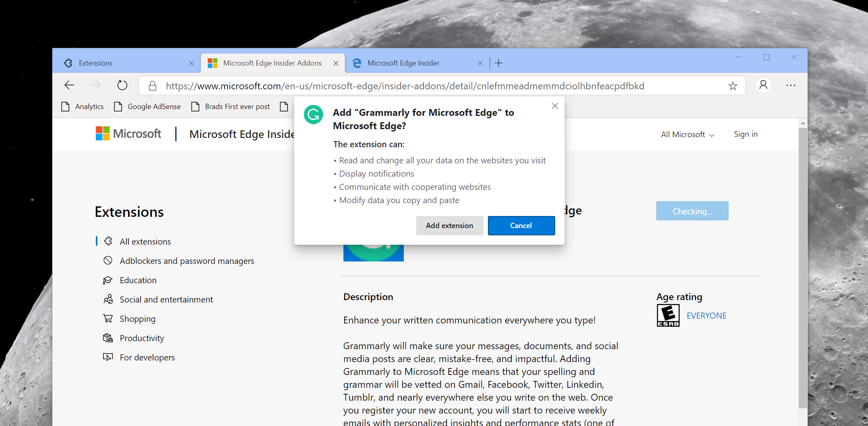This screenshot has width=868, height=426.
Task: Select Adblockers and password managers category
Action: click(x=187, y=261)
